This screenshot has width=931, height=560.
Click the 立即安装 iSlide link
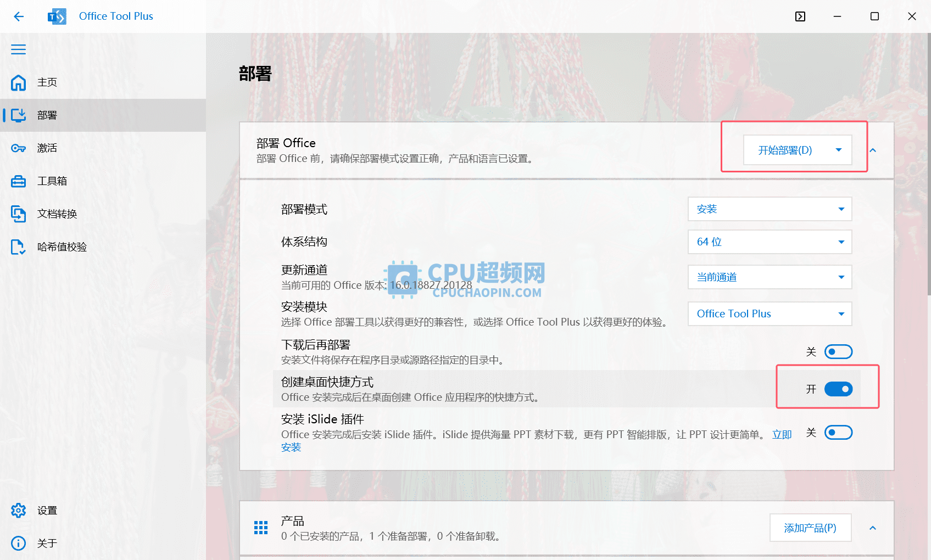click(x=782, y=435)
